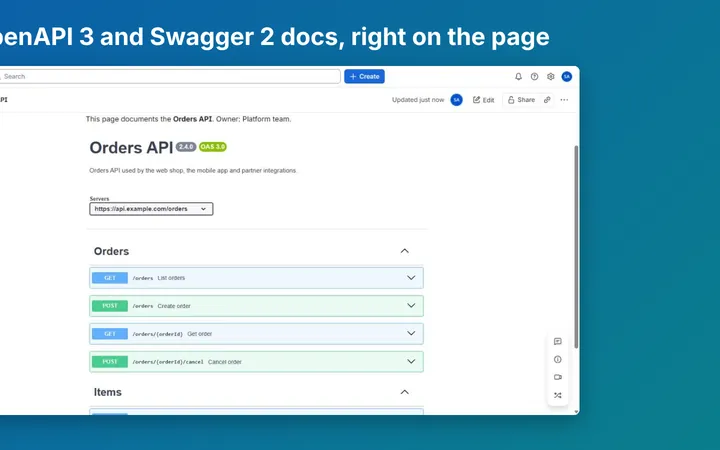Click the /orders/{orderId}/cancel path text

tap(168, 362)
